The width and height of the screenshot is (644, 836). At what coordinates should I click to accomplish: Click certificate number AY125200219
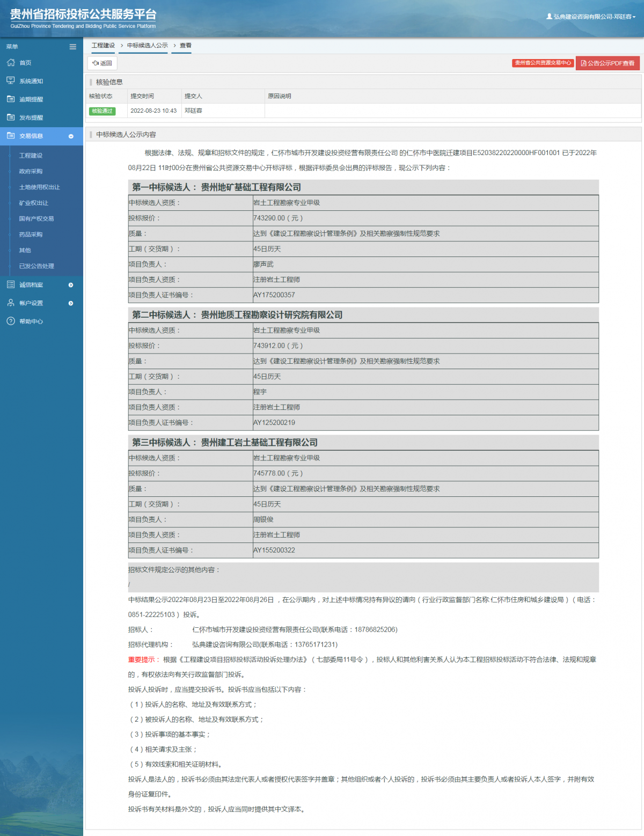[274, 423]
